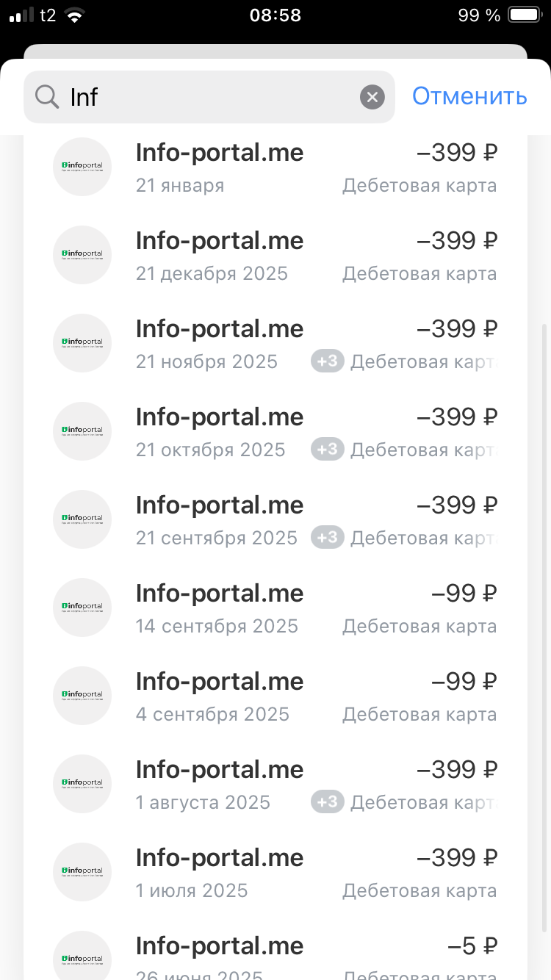Tap merchant logo for 4 сентября 2025
The height and width of the screenshot is (980, 551).
tap(82, 696)
